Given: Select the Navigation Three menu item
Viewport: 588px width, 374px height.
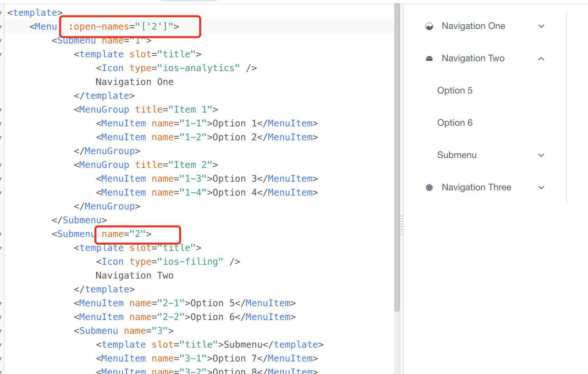Looking at the screenshot, I should click(x=476, y=187).
